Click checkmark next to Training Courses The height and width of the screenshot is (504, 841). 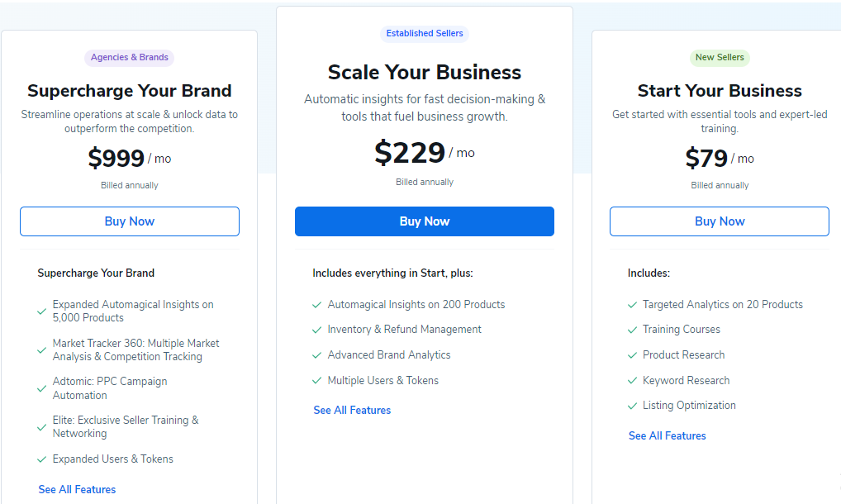pos(632,330)
